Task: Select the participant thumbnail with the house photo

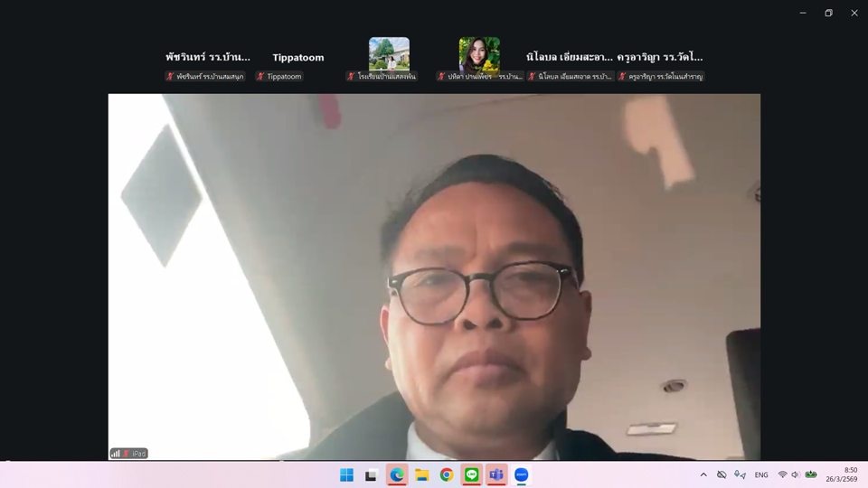Action: 389,54
